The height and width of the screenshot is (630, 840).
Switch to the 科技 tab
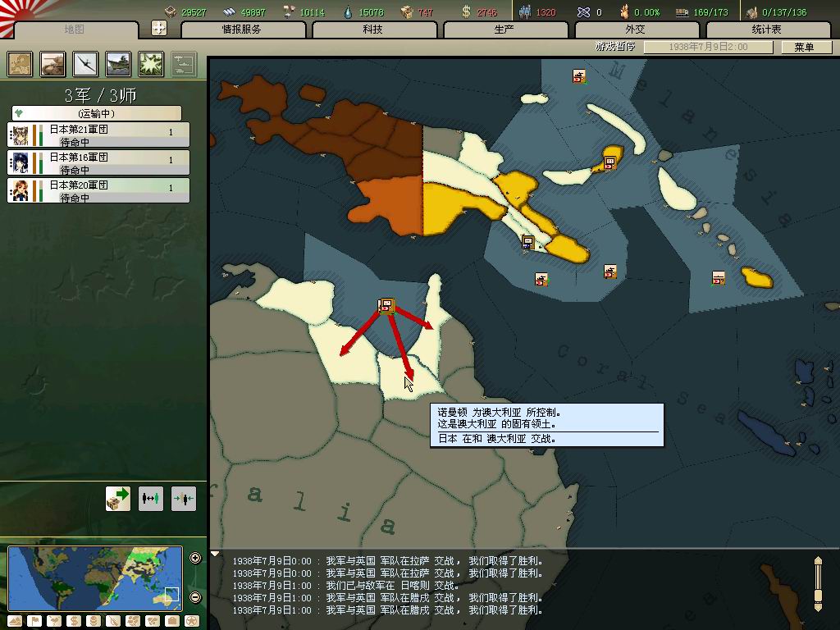tap(373, 30)
